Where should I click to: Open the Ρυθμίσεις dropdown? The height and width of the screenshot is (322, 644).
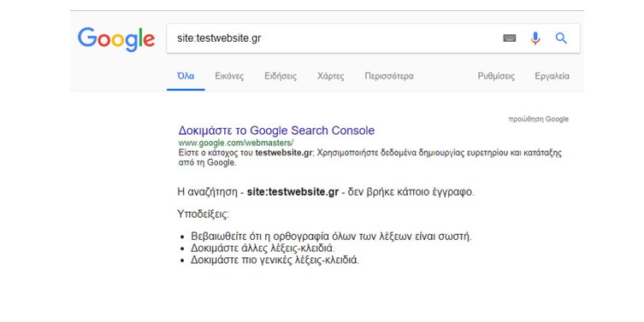496,76
